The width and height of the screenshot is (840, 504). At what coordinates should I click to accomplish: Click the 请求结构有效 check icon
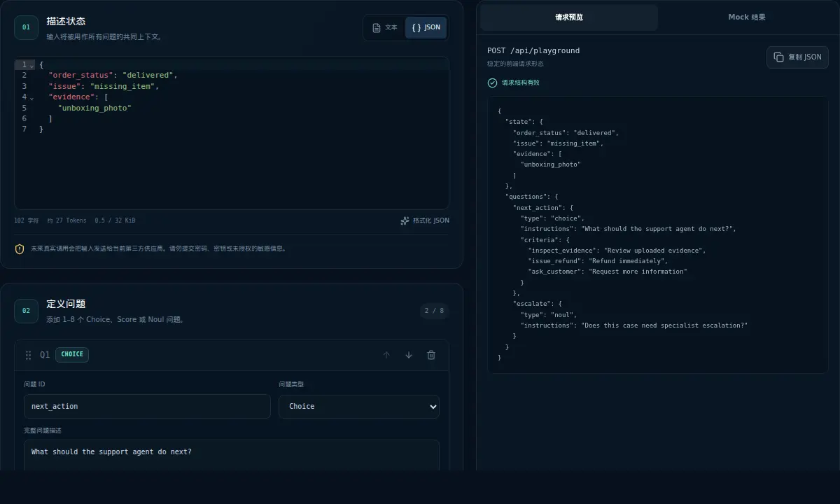tap(492, 83)
